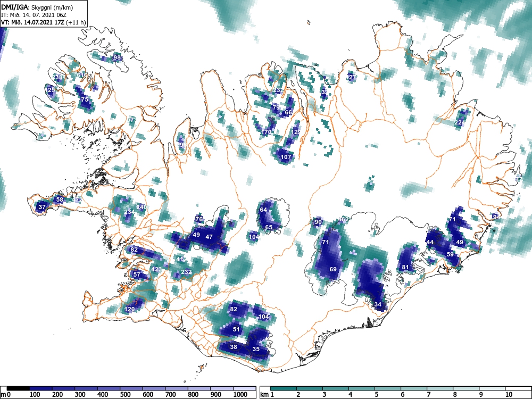
Task: Click the visibility value '51' in the south
Action: pyautogui.click(x=236, y=329)
